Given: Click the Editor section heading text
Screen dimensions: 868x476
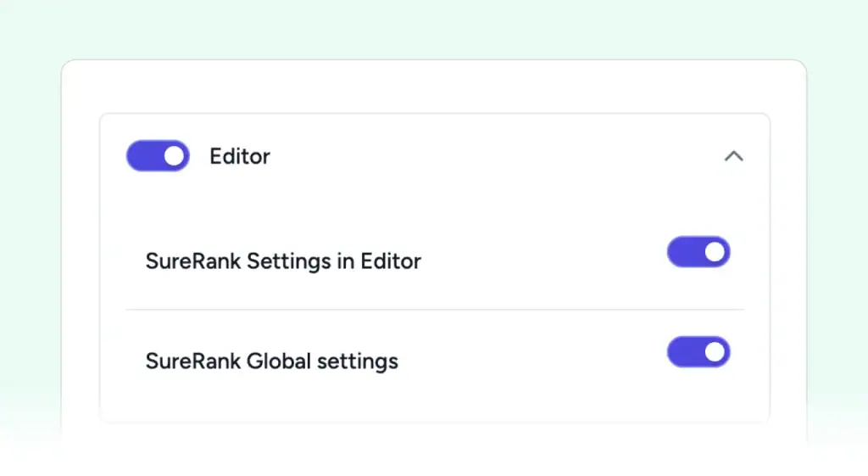Looking at the screenshot, I should 240,156.
